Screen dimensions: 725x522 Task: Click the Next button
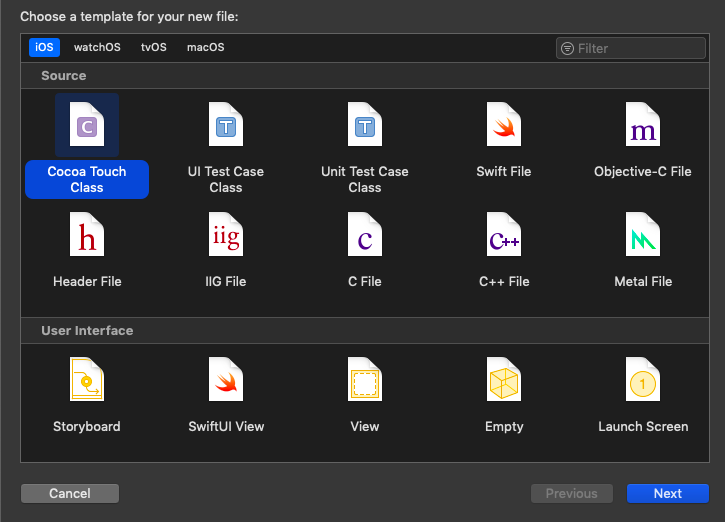point(668,493)
